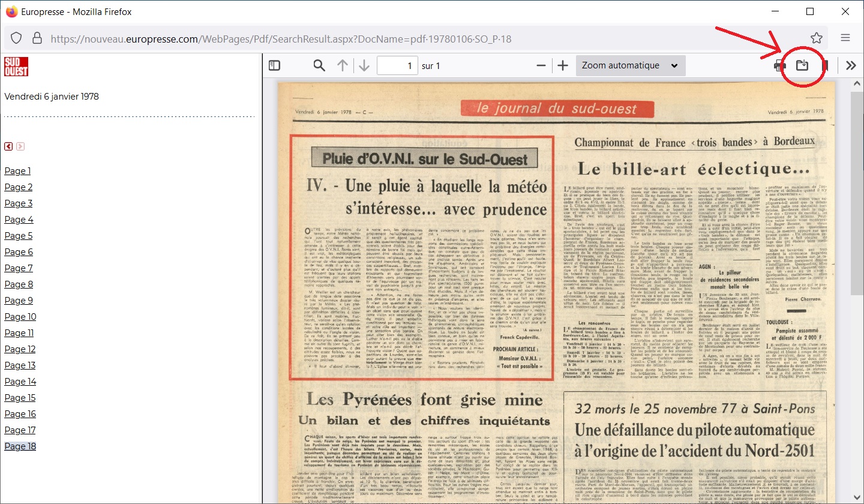Zoom out with the minus button
The height and width of the screenshot is (504, 864).
pos(541,65)
